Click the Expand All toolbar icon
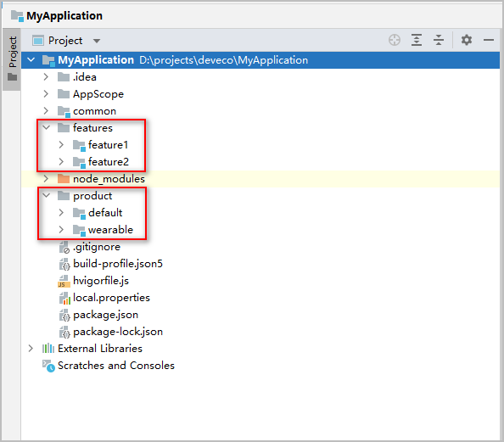Screen dimensions: 504x442 tap(417, 40)
